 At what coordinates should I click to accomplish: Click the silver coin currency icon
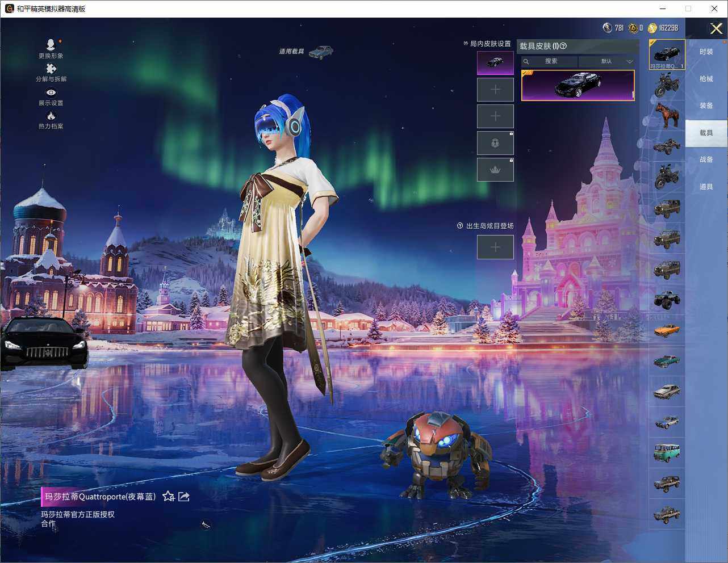pos(607,28)
